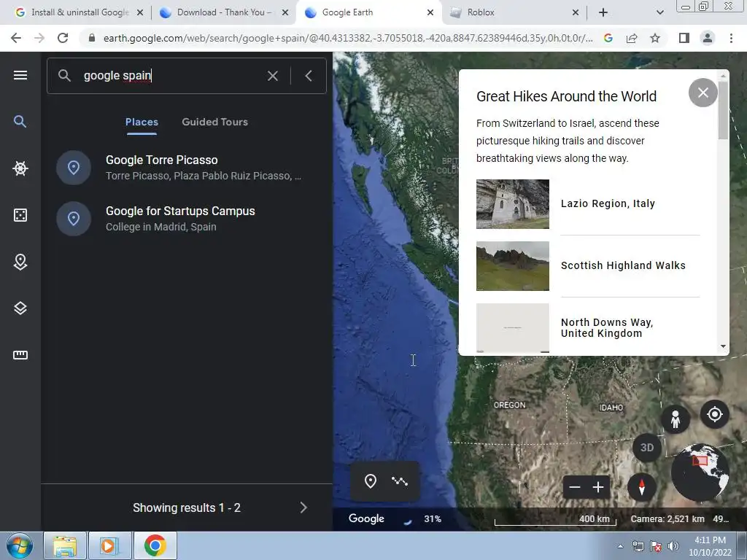Select the Search icon in sidebar
Image resolution: width=747 pixels, height=560 pixels.
click(20, 122)
